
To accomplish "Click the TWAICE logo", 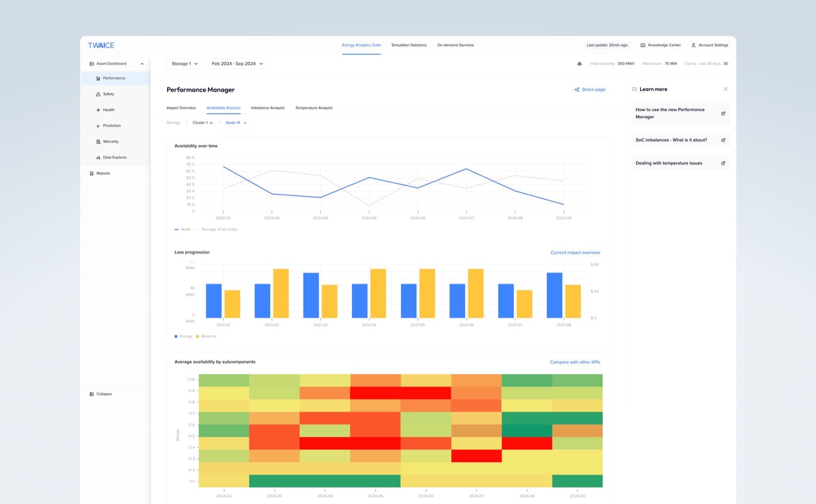I will [101, 45].
